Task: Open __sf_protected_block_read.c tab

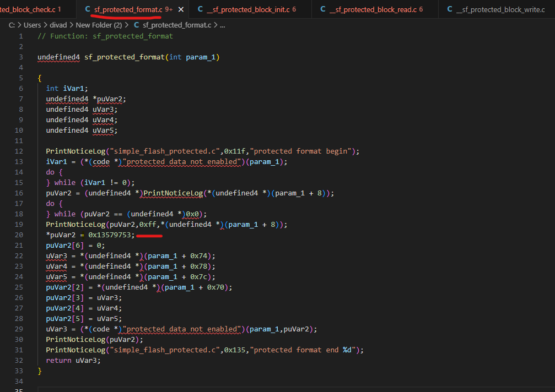Action: pyautogui.click(x=375, y=9)
